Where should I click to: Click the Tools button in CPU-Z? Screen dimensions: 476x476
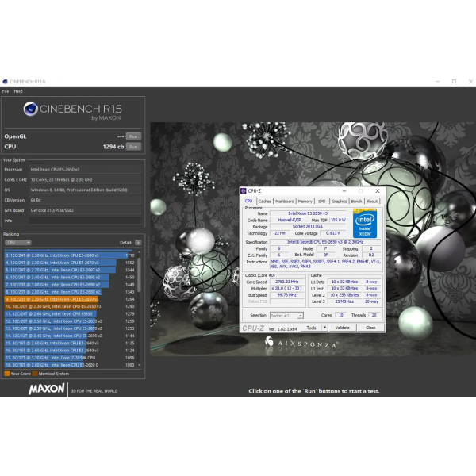[311, 328]
